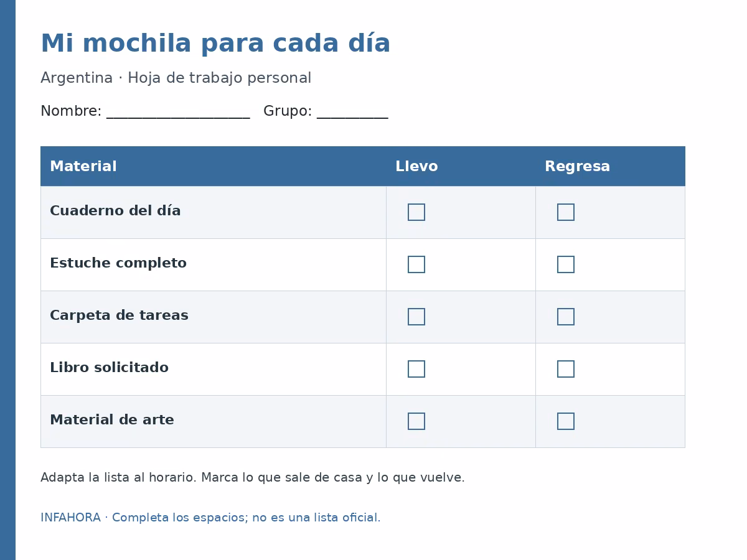
Task: Tick Llevo checkbox for Estuche completo
Action: point(416,264)
